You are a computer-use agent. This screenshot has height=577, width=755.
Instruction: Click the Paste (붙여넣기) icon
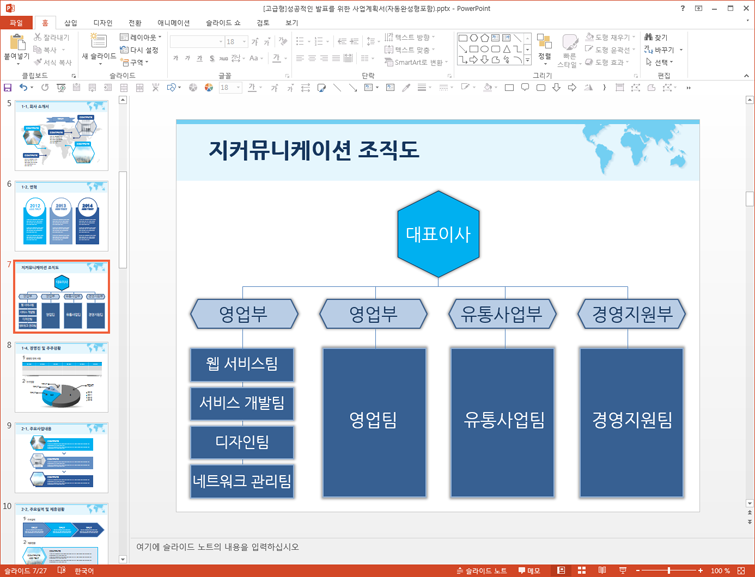point(17,43)
